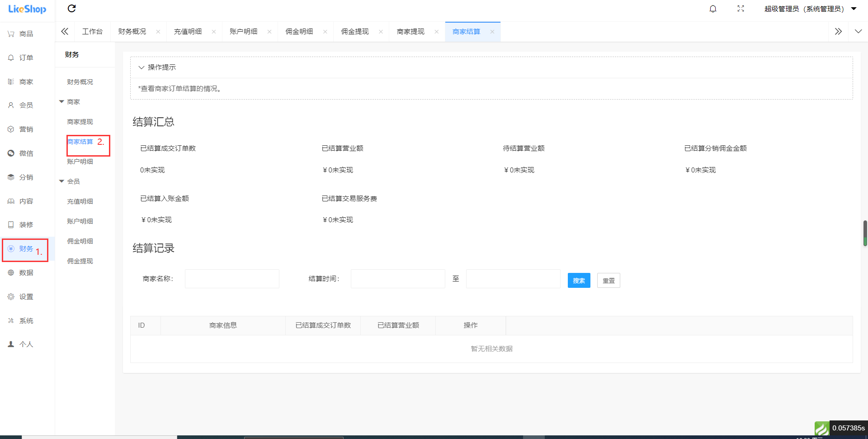The height and width of the screenshot is (439, 868).
Task: Open 商家提现 in the submenu
Action: pyautogui.click(x=80, y=122)
